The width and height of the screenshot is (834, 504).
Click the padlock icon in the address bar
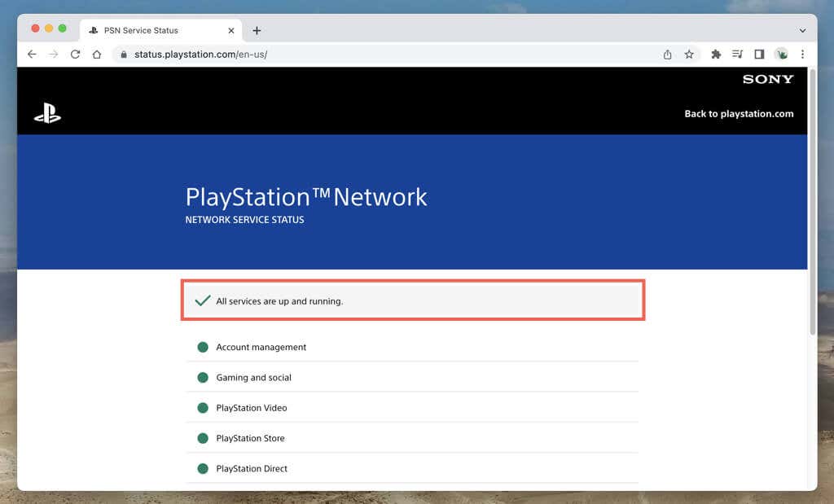pyautogui.click(x=122, y=54)
